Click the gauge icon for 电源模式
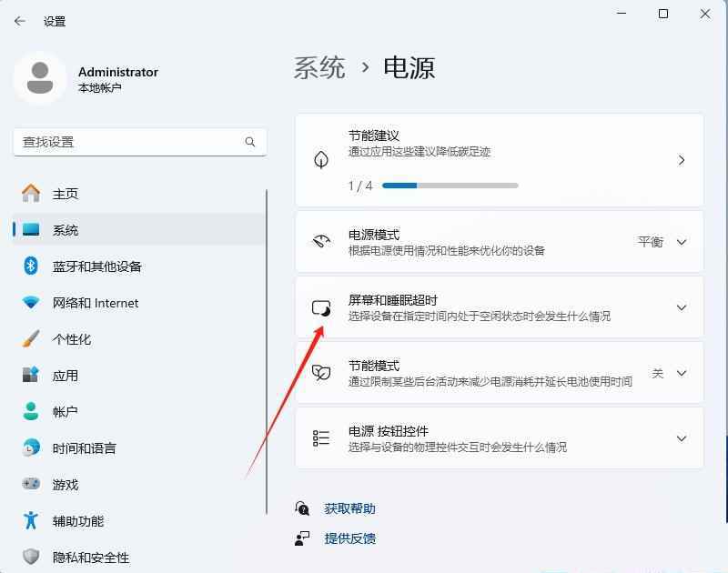728x573 pixels. click(x=321, y=241)
